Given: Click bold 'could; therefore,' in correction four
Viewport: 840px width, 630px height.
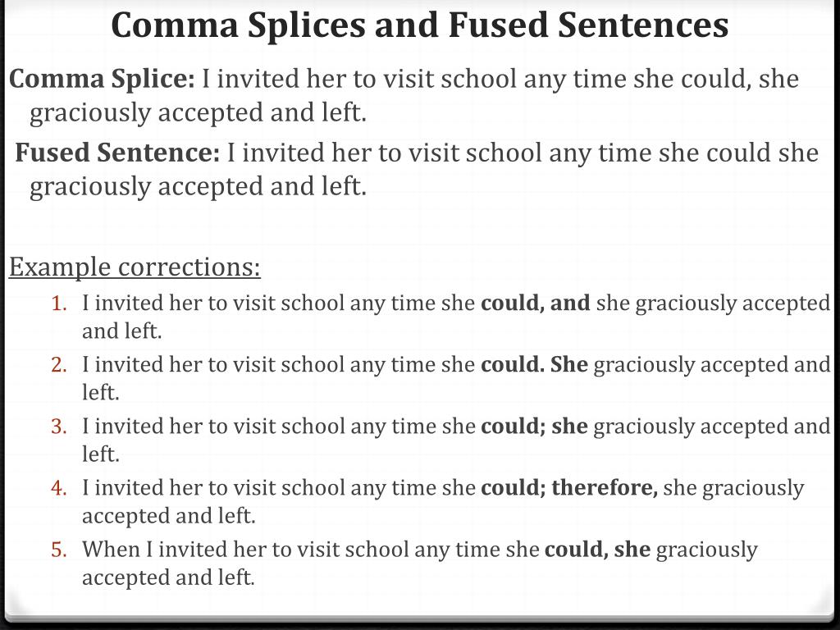Looking at the screenshot, I should tap(569, 489).
